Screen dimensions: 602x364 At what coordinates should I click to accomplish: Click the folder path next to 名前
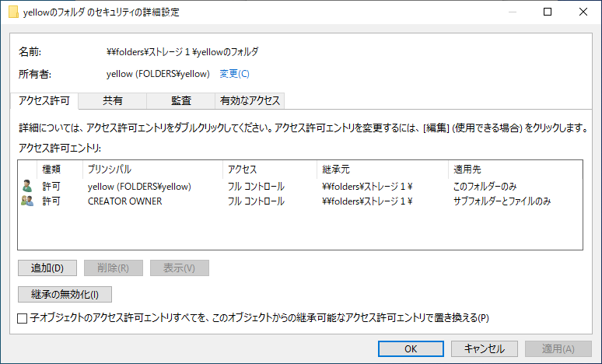(x=182, y=52)
